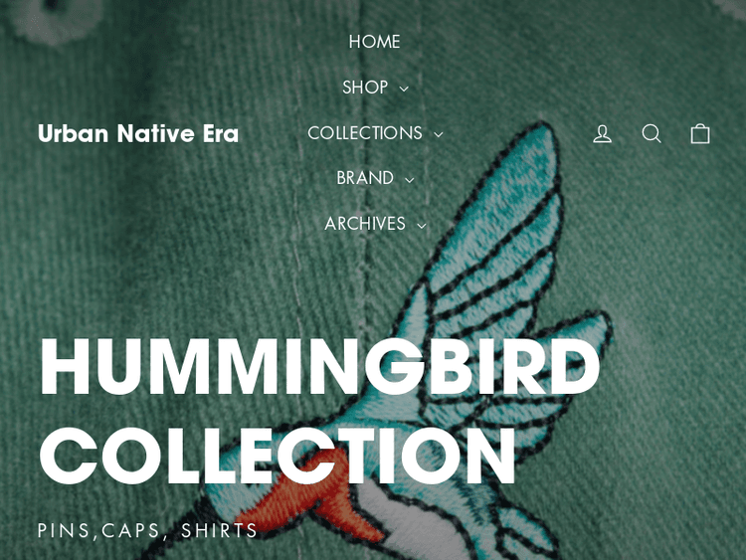The height and width of the screenshot is (560, 746).
Task: Open the Brand menu item
Action: 365,178
